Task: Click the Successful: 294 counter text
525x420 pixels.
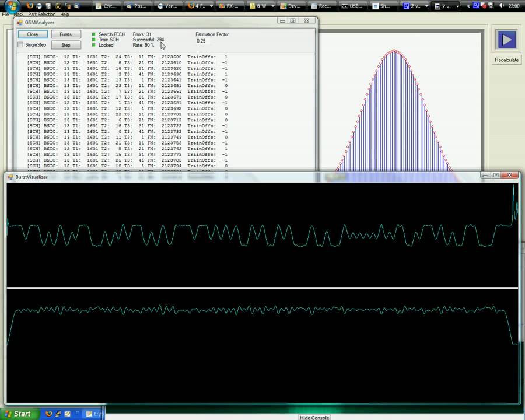Action: [148, 40]
